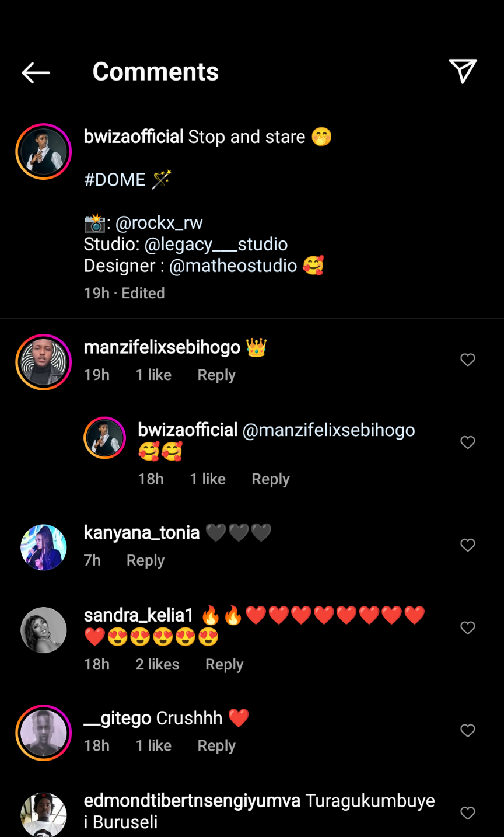The width and height of the screenshot is (504, 837).
Task: Like edmondtibertnsengiyumva's comment
Action: tap(468, 813)
